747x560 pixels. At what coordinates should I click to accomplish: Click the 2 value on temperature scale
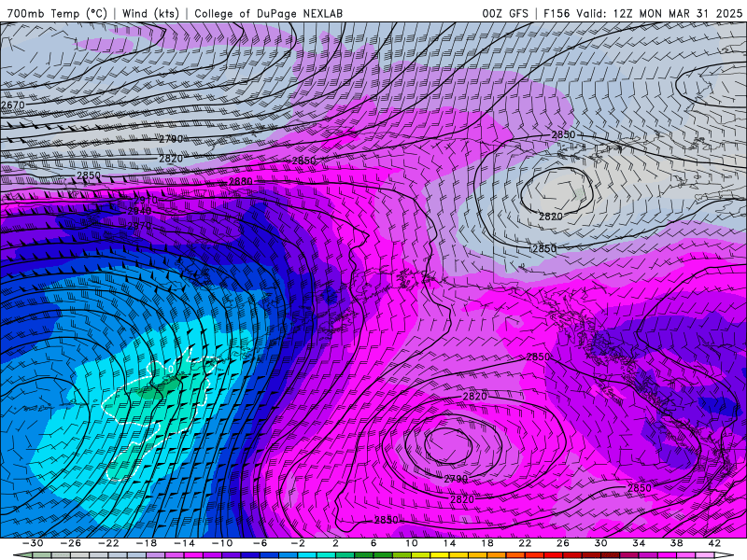tap(336, 543)
